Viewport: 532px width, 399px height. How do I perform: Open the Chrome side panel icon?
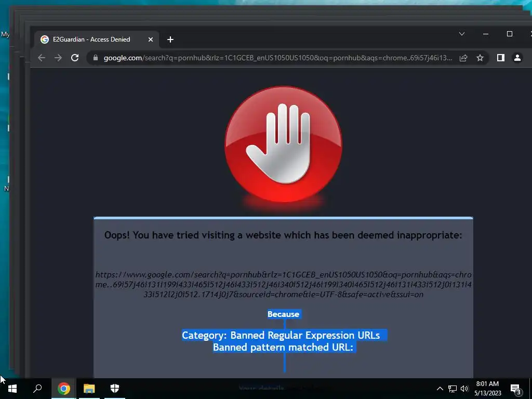point(500,58)
